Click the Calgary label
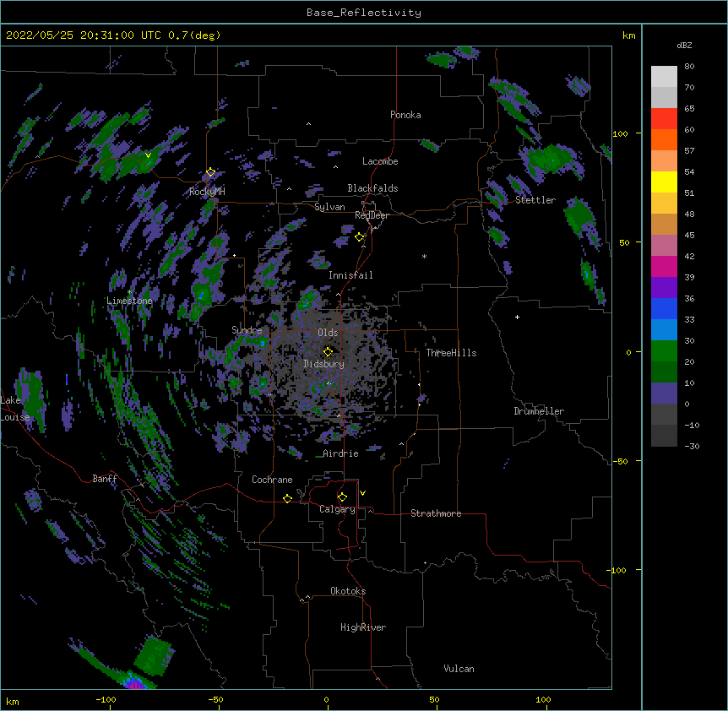This screenshot has width=728, height=711. (337, 509)
